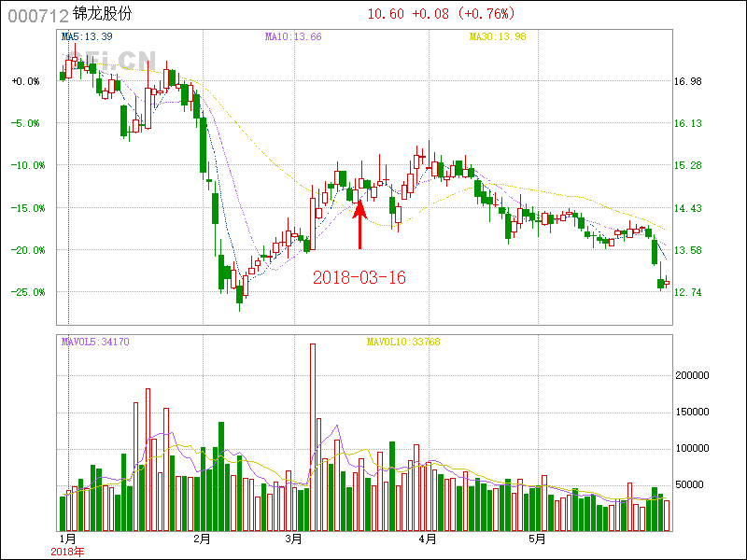The image size is (747, 560).
Task: Click the 2018-03-16 date annotation
Action: point(359,277)
